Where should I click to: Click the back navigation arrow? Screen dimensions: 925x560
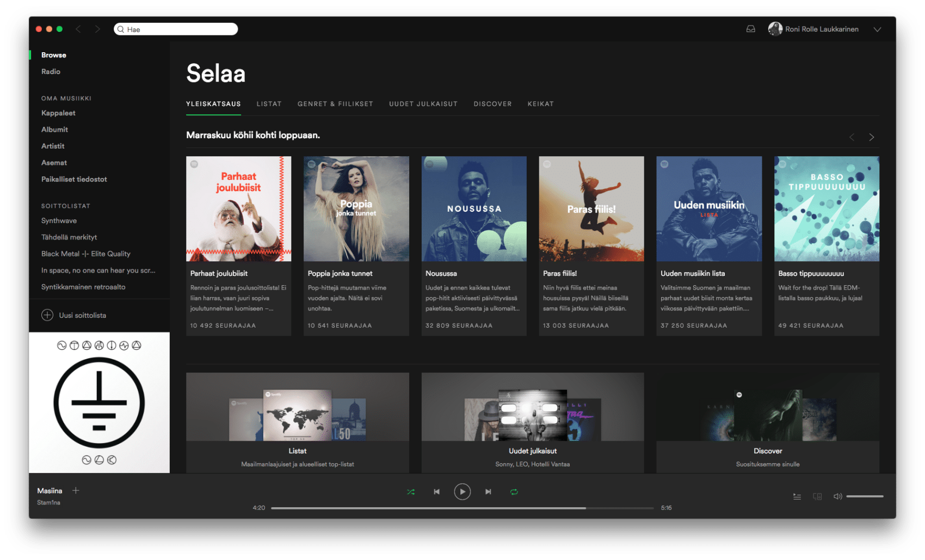[78, 29]
